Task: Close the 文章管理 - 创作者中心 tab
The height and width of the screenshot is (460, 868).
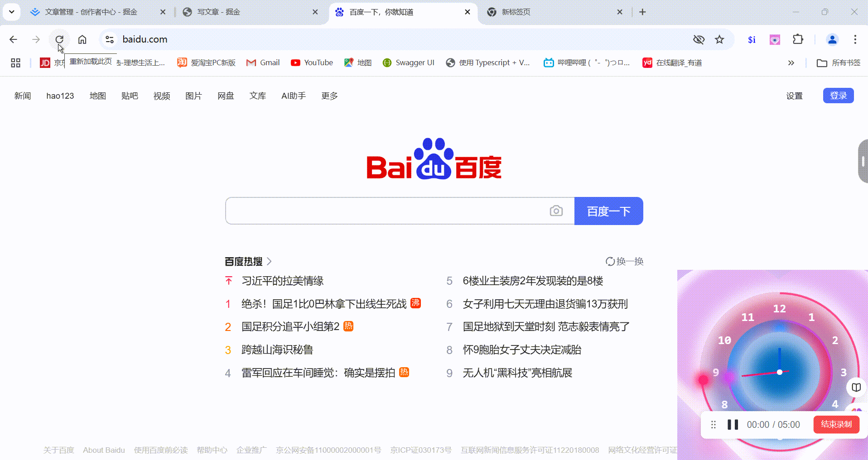Action: point(163,12)
